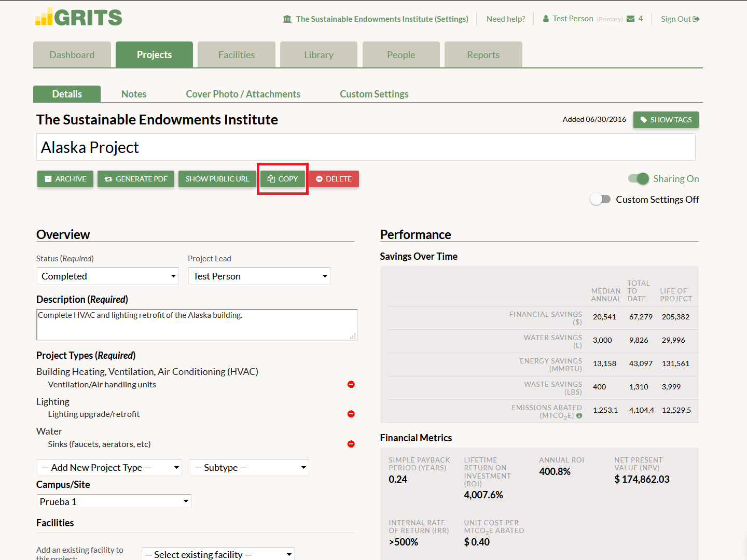Switch to the Facilities tab
The height and width of the screenshot is (560, 747).
click(x=237, y=54)
